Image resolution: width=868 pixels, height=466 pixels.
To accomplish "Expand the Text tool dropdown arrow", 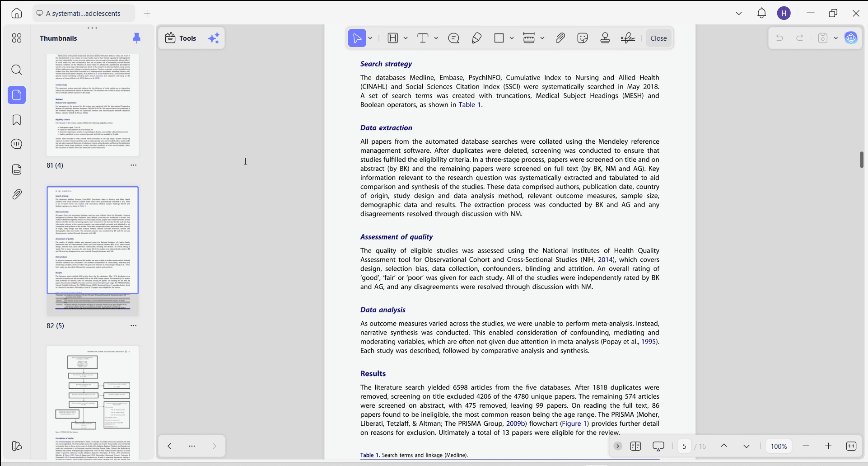I will 436,38.
